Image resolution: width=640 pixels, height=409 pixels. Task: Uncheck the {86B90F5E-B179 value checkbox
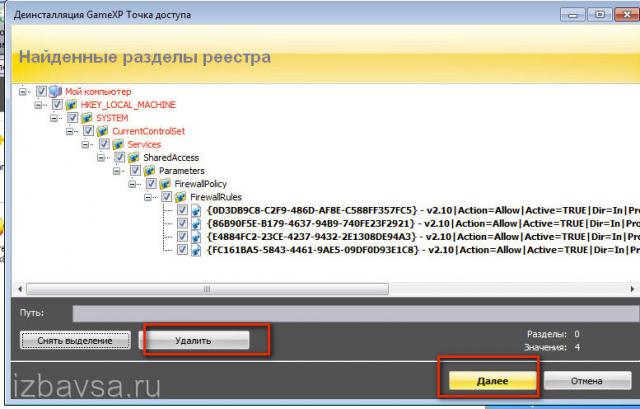[182, 223]
